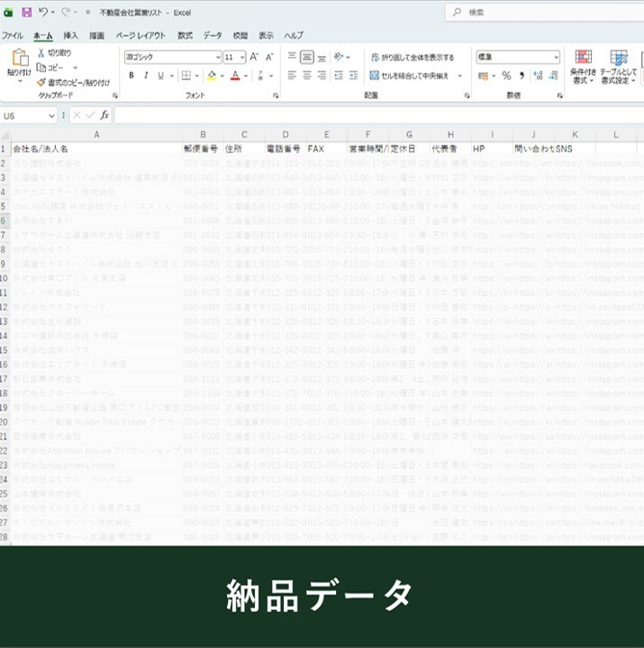
Task: Click Merge and Center (セルを結合して中央揃え)
Action: (409, 76)
